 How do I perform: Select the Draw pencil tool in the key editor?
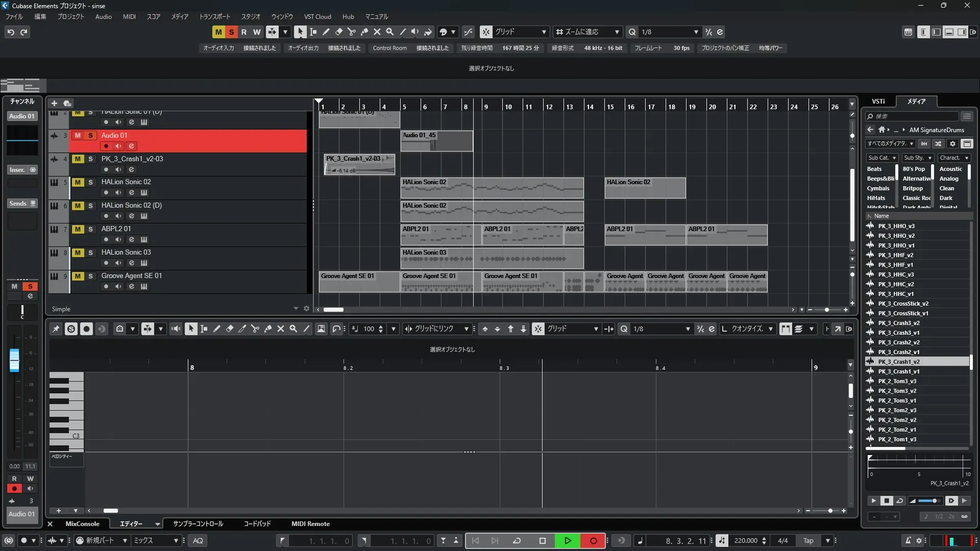pos(216,329)
